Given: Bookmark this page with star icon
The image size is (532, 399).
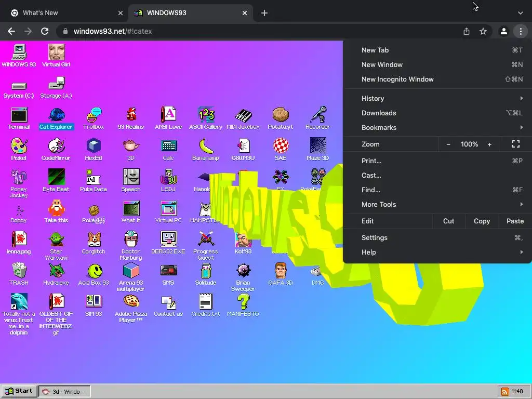Looking at the screenshot, I should pyautogui.click(x=483, y=31).
